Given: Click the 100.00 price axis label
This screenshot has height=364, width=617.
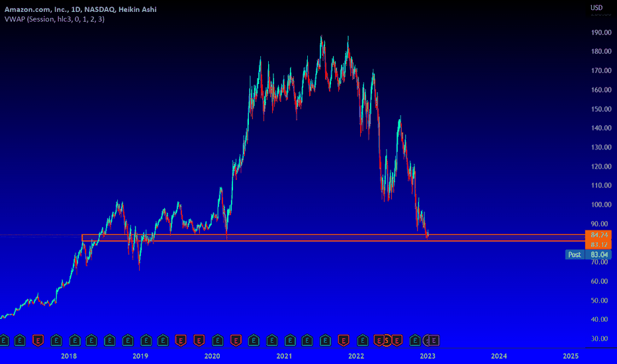Looking at the screenshot, I should click(x=601, y=205).
